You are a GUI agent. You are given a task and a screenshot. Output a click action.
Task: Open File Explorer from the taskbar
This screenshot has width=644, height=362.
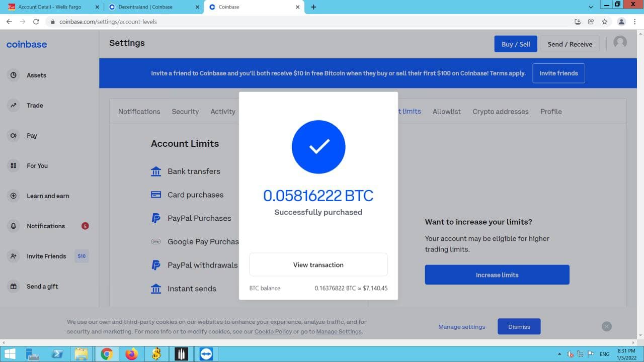[81, 354]
